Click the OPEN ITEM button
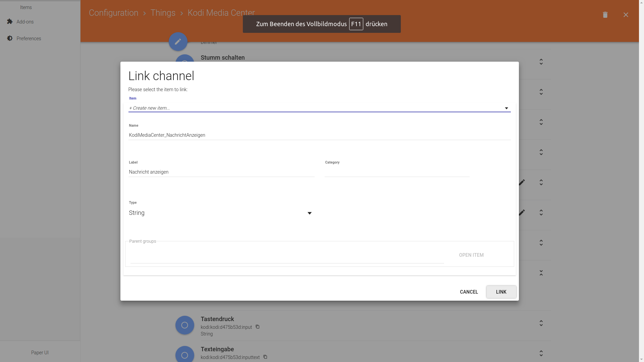 click(471, 255)
